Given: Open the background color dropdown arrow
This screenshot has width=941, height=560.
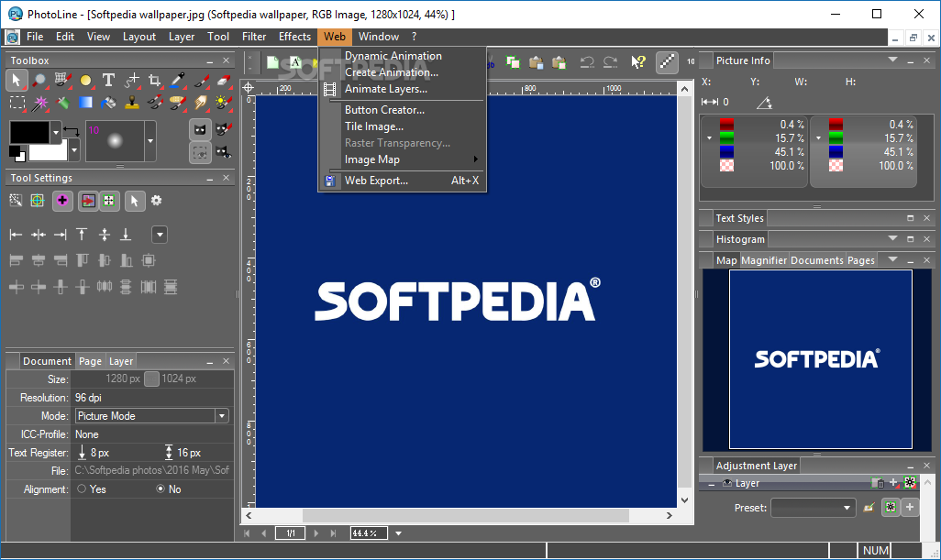Looking at the screenshot, I should pyautogui.click(x=73, y=150).
